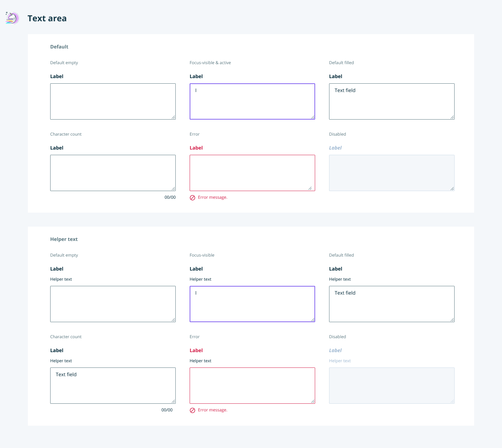
Task: Click the error icon in the Helper text section
Action: tap(192, 410)
